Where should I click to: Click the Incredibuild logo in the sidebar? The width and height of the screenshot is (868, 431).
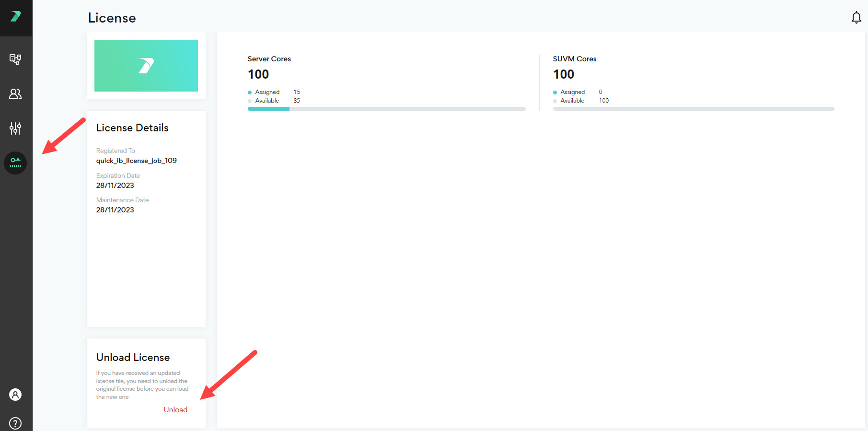16,17
